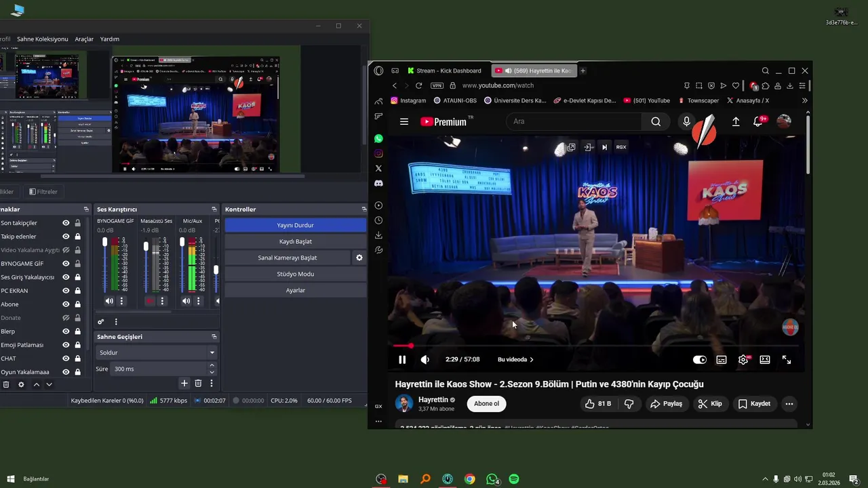Pause the YouTube video playback
This screenshot has width=868, height=488.
point(402,360)
